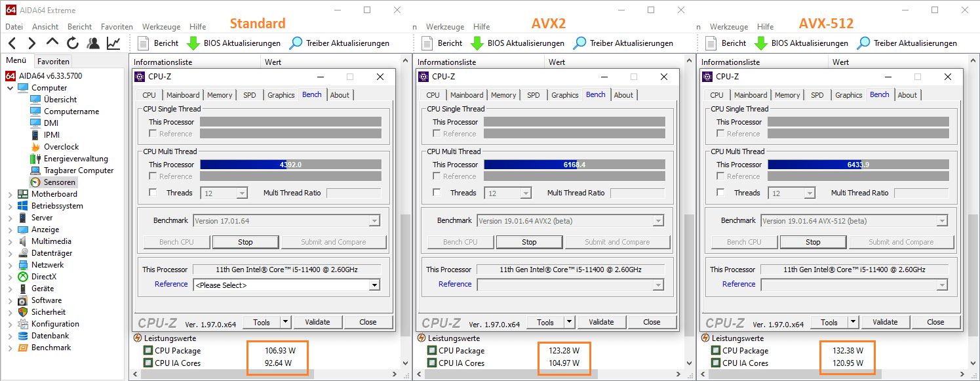The width and height of the screenshot is (980, 381).
Task: Expand the Betriebssystem tree node
Action: [x=10, y=206]
